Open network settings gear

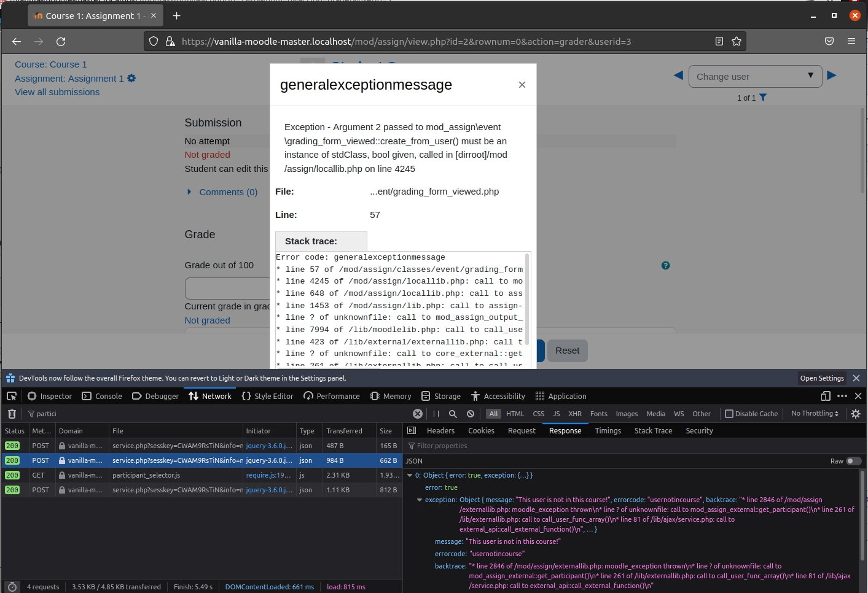[856, 414]
